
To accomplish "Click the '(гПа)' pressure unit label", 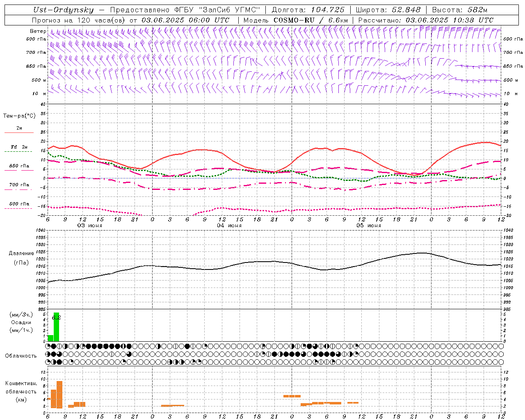I will tap(21, 262).
